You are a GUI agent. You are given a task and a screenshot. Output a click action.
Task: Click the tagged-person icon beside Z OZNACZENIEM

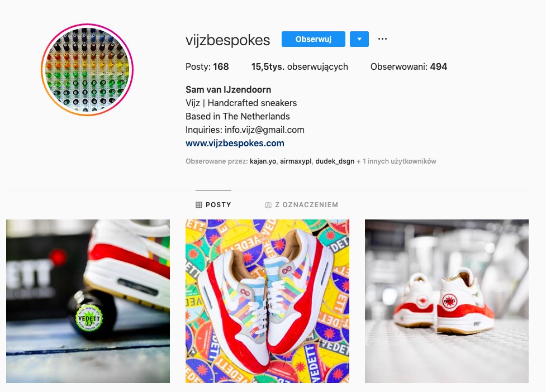tap(268, 205)
